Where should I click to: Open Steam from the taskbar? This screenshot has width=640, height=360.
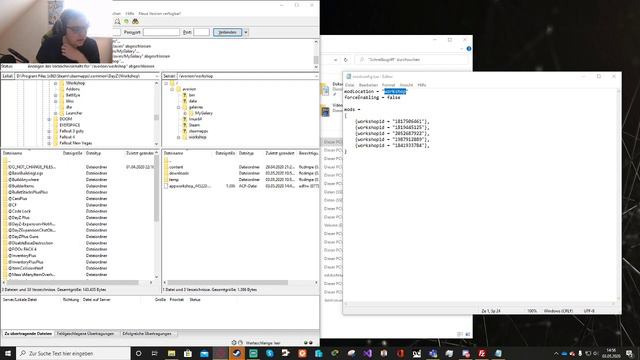coord(237,353)
